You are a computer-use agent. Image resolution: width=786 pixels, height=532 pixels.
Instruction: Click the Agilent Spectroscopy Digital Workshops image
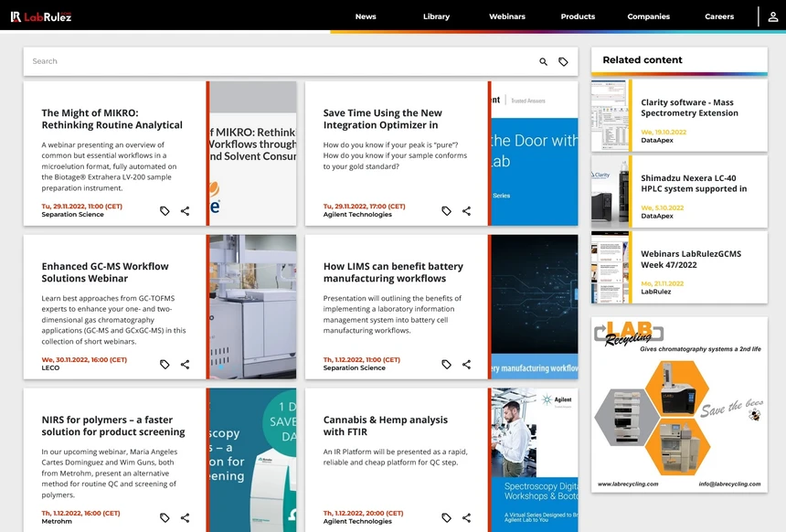[535, 460]
